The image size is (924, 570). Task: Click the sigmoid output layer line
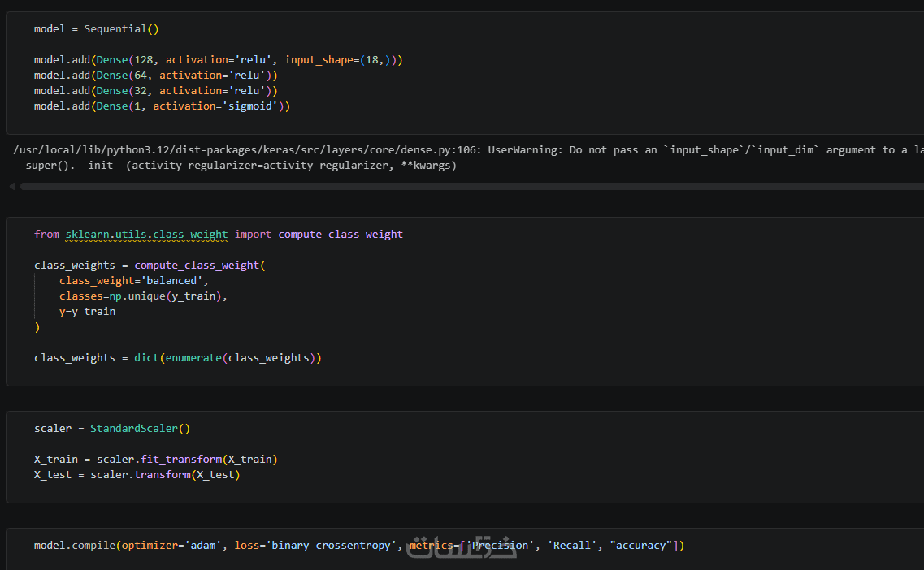tap(162, 106)
